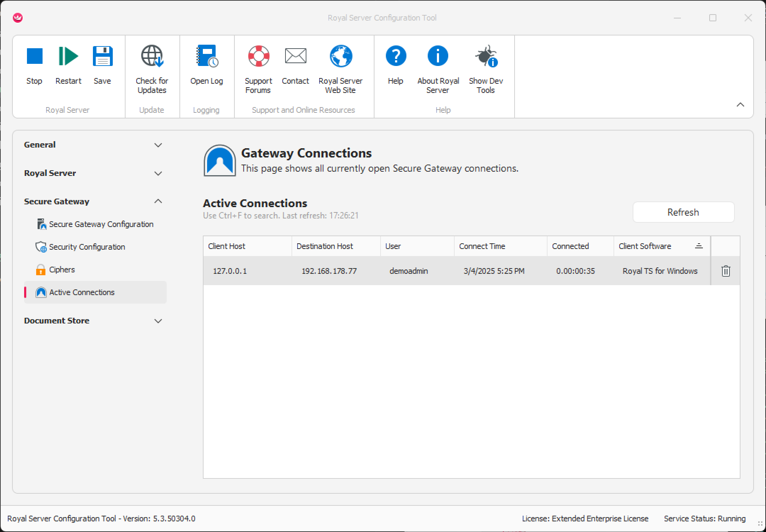Click the Show Dev Tools bug icon

tap(486, 56)
